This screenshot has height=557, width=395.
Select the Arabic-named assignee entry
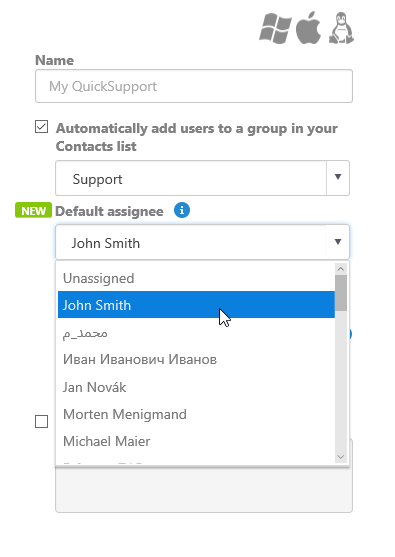tap(196, 332)
